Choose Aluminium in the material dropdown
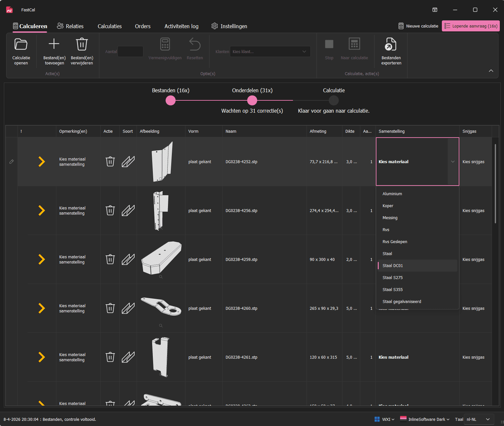The image size is (504, 426). (x=392, y=194)
